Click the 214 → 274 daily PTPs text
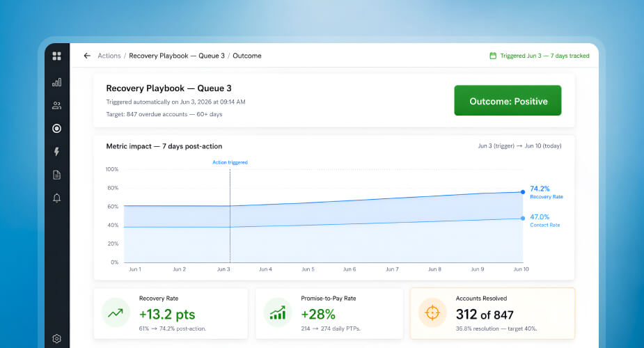Image resolution: width=644 pixels, height=348 pixels. [331, 329]
